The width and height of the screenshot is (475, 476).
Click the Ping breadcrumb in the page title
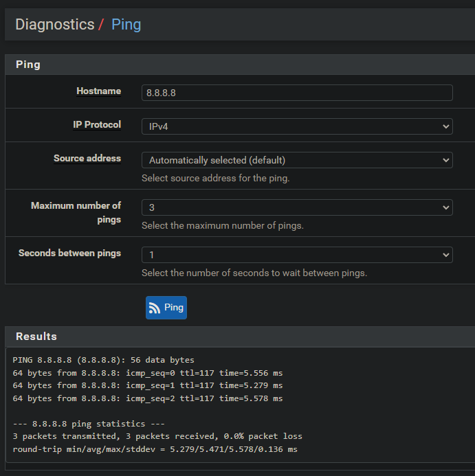[x=126, y=25]
